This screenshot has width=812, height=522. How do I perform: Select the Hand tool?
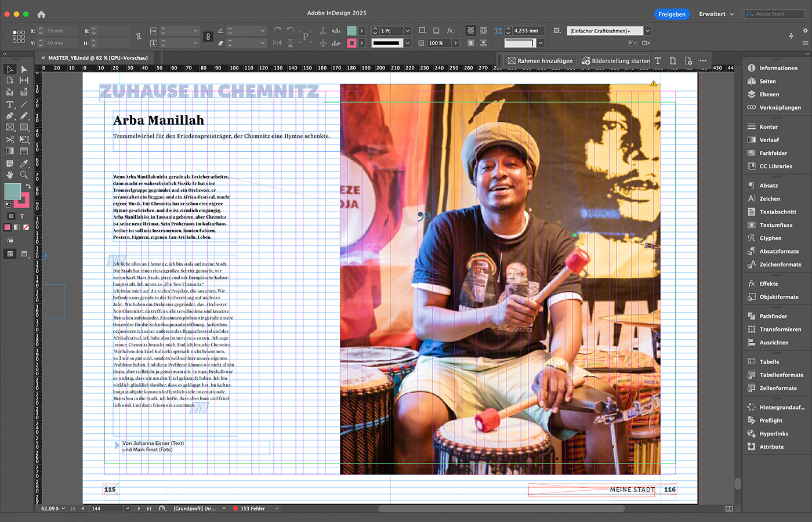point(10,175)
